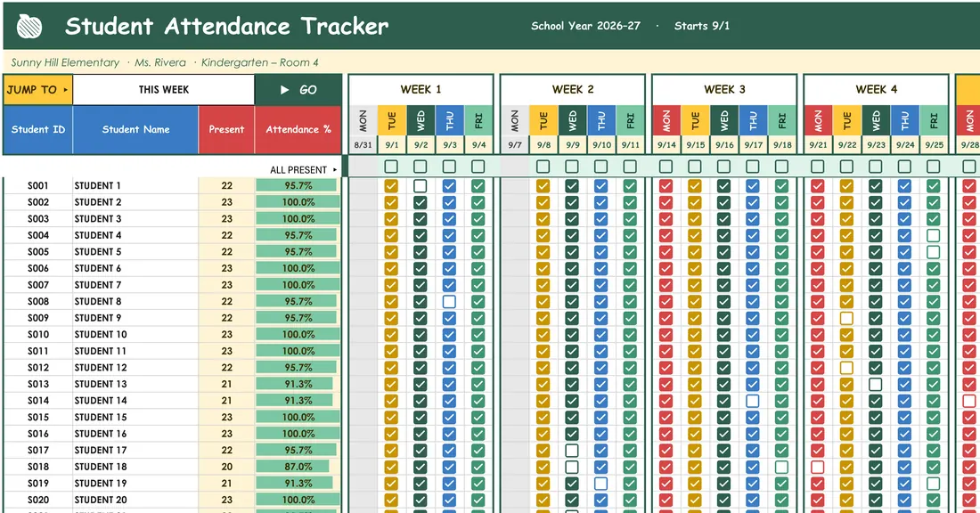980x513 pixels.
Task: Click the Attendance % column header
Action: (x=298, y=129)
